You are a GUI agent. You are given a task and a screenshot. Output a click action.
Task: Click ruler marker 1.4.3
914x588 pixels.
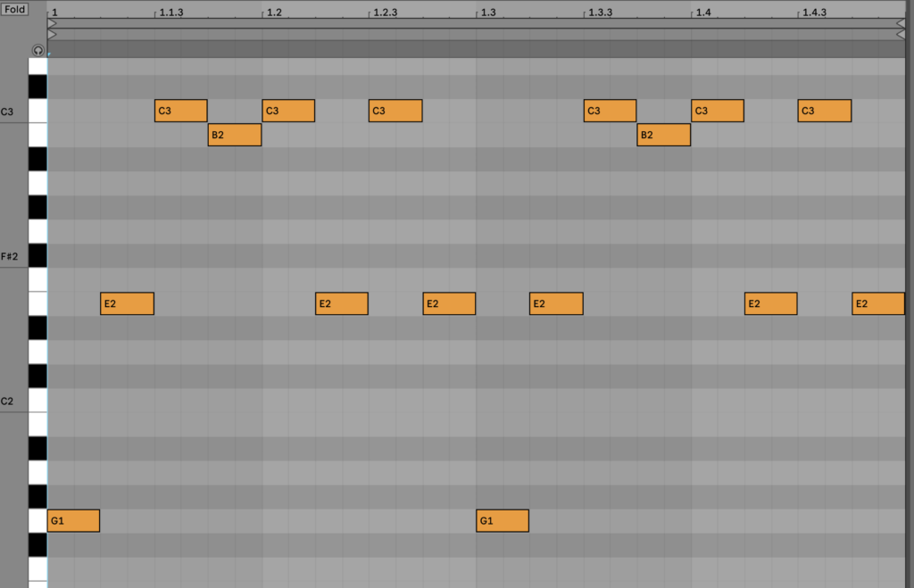814,12
